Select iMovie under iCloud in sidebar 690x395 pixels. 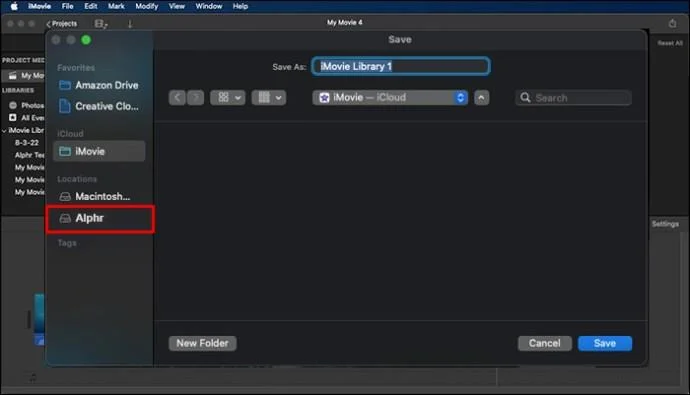coord(99,151)
